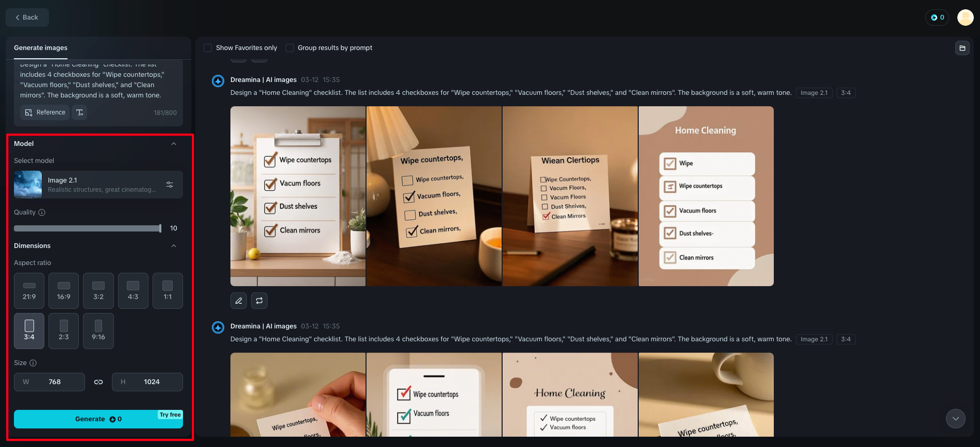Click the 181/800 character counter
The height and width of the screenshot is (447, 980).
coord(165,113)
